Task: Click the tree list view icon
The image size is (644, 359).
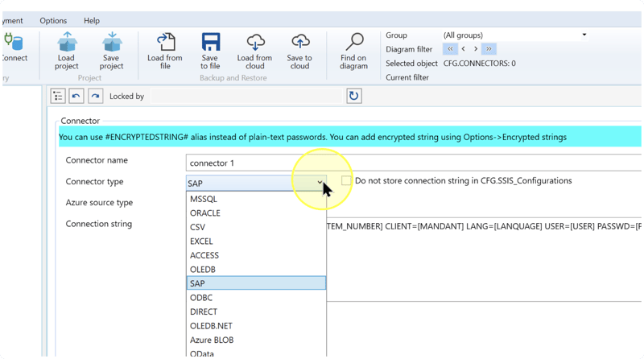Action: coord(58,96)
